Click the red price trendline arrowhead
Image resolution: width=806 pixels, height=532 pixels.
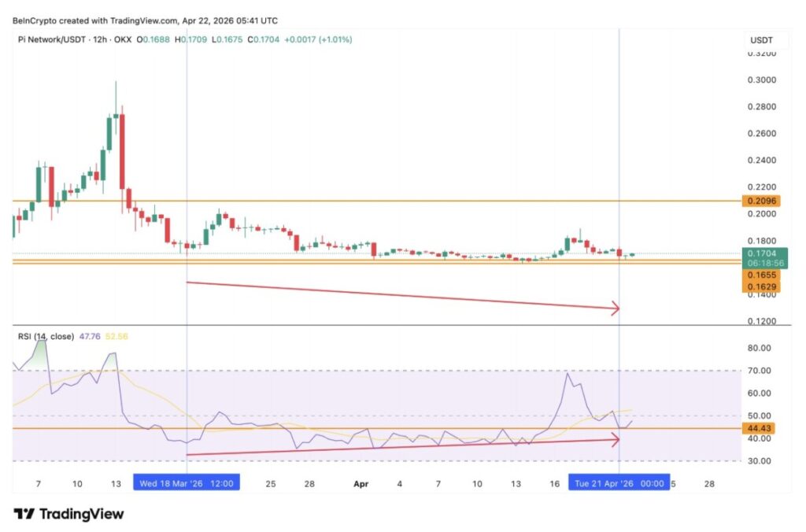point(616,308)
